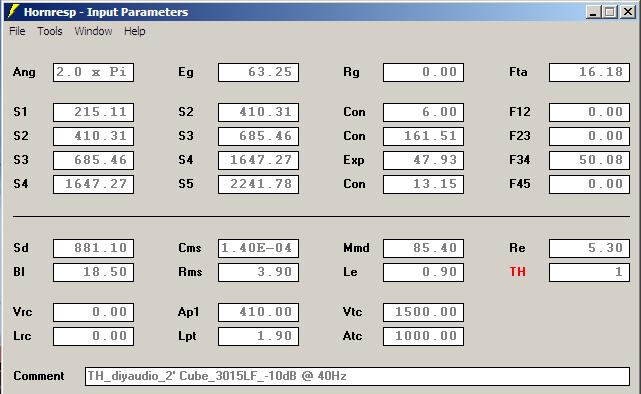
Task: Click the Eg field with 63.25
Action: click(x=258, y=72)
